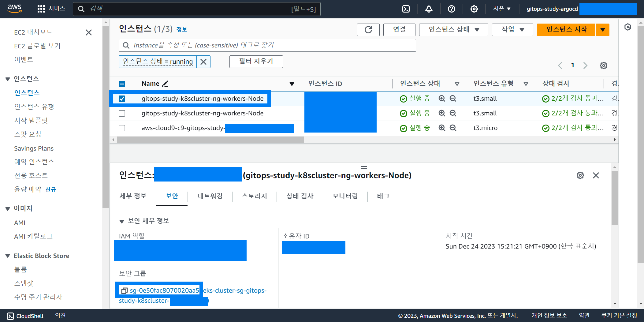644x322 pixels.
Task: Open the notifications bell
Action: click(429, 9)
